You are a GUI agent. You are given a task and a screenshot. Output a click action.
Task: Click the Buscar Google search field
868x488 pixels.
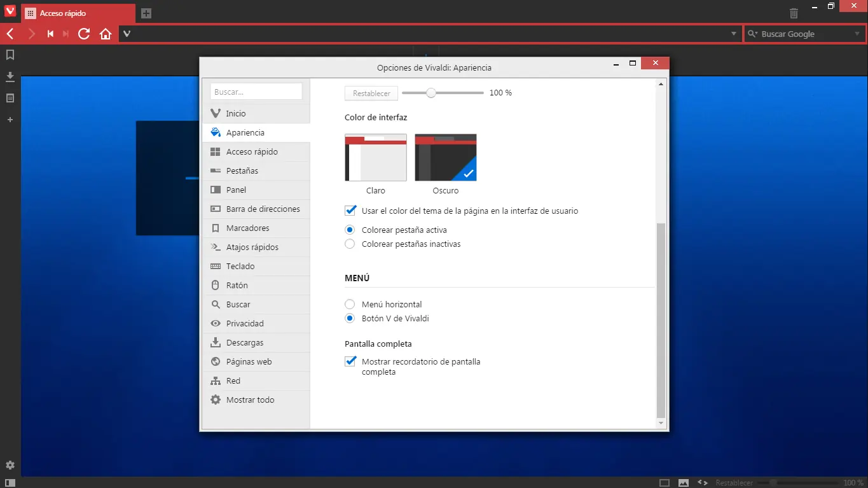[805, 34]
